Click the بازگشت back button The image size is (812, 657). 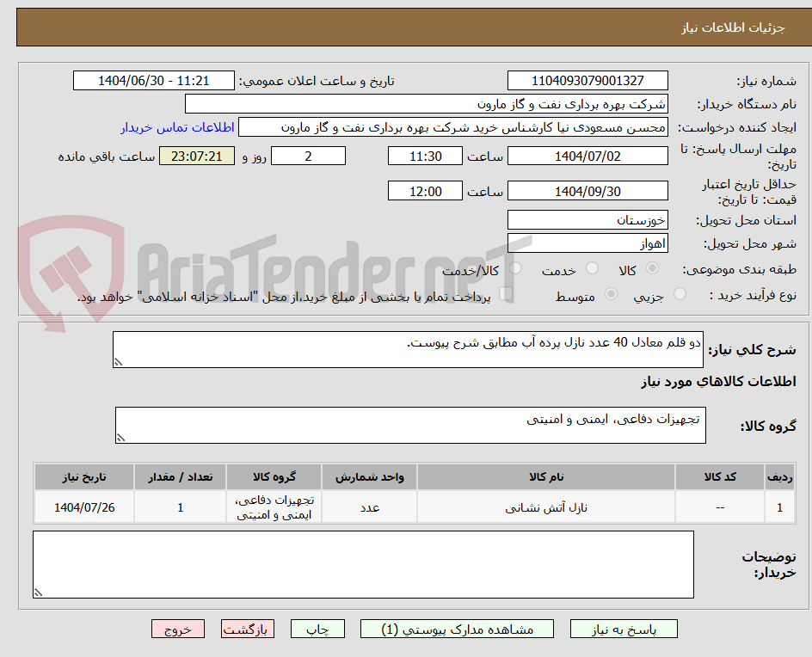pos(247,629)
